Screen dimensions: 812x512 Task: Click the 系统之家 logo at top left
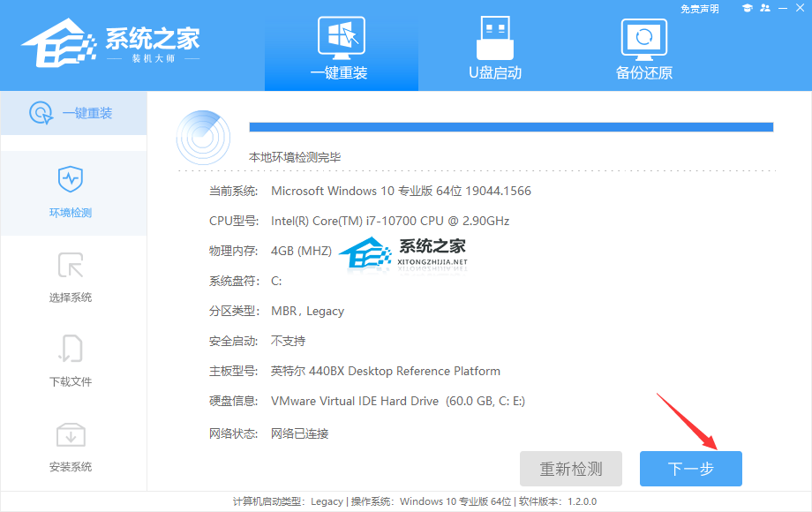pyautogui.click(x=111, y=44)
